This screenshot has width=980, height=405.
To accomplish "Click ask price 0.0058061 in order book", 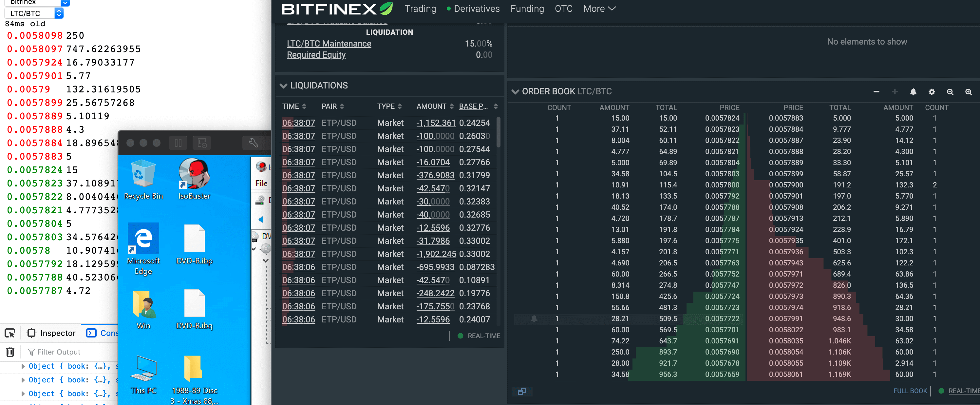I will (786, 375).
